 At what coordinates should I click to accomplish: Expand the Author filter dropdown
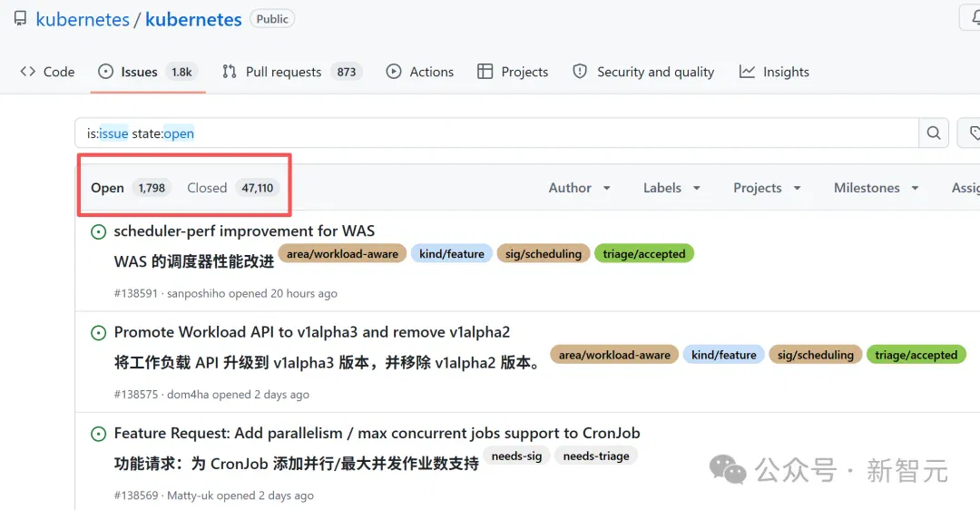[x=579, y=188]
